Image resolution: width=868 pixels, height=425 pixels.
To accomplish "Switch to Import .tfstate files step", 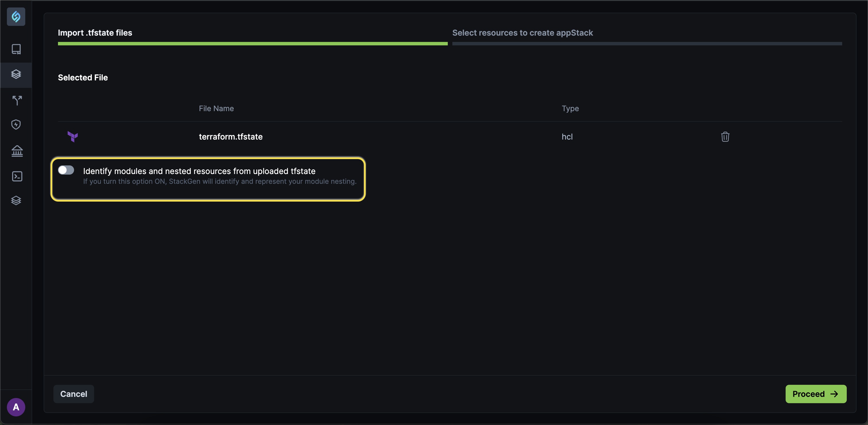I will coord(95,33).
